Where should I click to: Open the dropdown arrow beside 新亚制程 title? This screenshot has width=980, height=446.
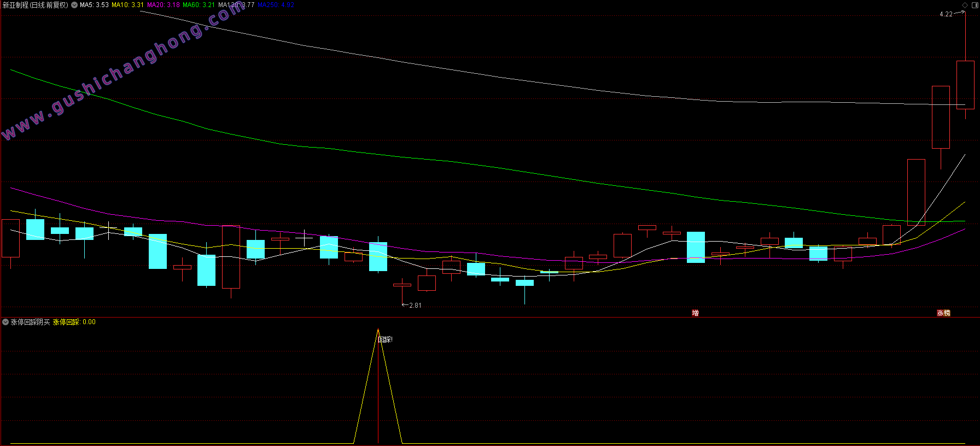tap(74, 5)
